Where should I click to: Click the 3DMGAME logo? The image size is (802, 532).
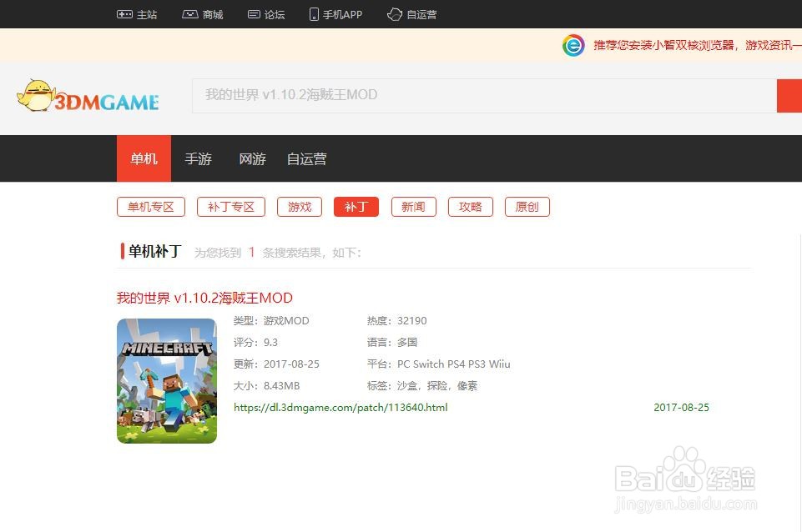pos(88,96)
